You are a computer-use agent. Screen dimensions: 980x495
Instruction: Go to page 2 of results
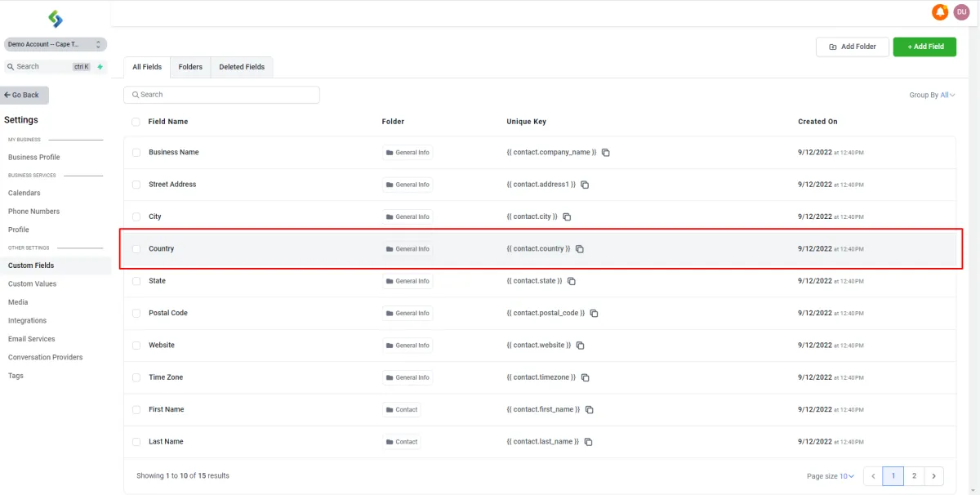[x=914, y=476]
